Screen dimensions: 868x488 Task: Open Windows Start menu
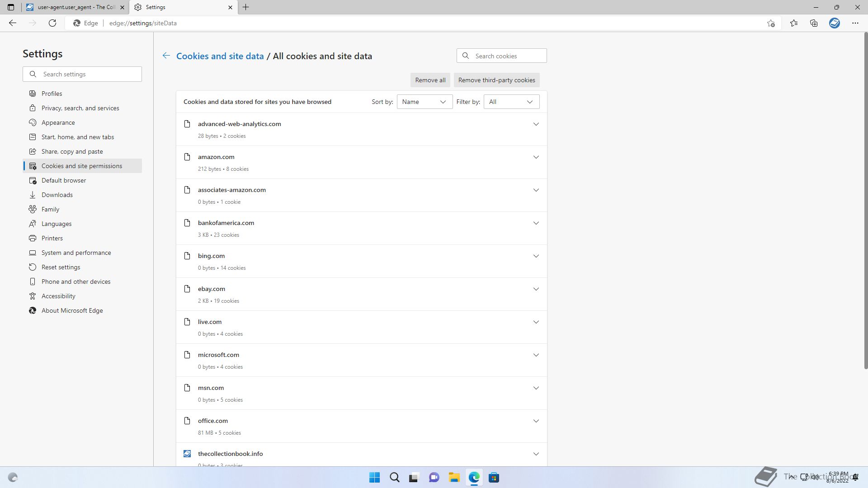click(374, 478)
